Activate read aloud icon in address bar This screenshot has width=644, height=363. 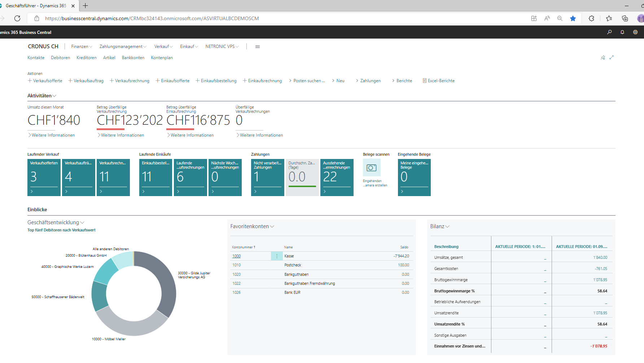[547, 18]
